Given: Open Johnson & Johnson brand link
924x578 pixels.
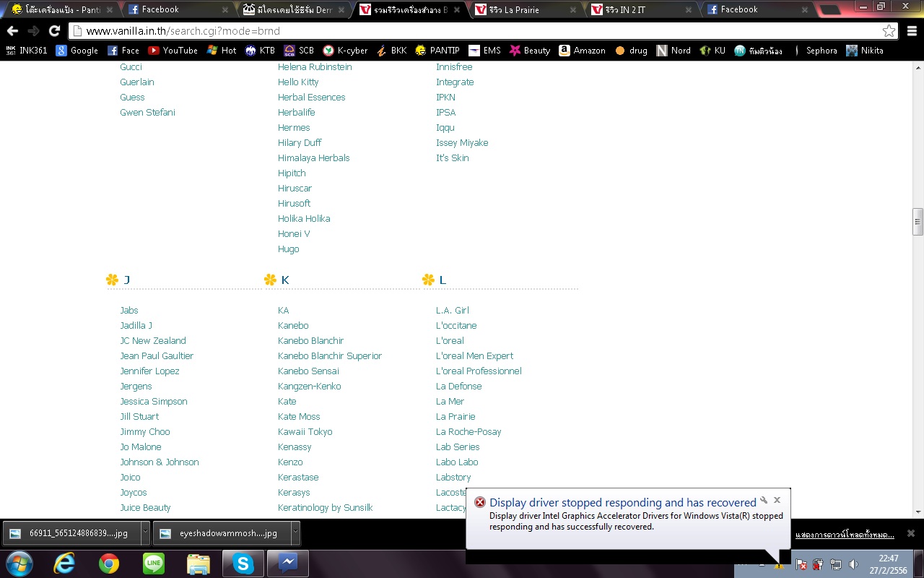Looking at the screenshot, I should [160, 462].
